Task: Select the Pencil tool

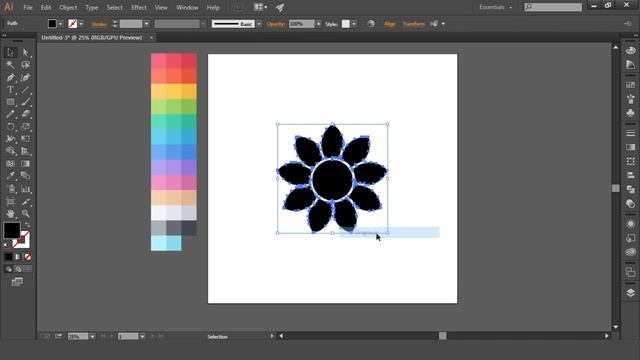Action: click(11, 114)
